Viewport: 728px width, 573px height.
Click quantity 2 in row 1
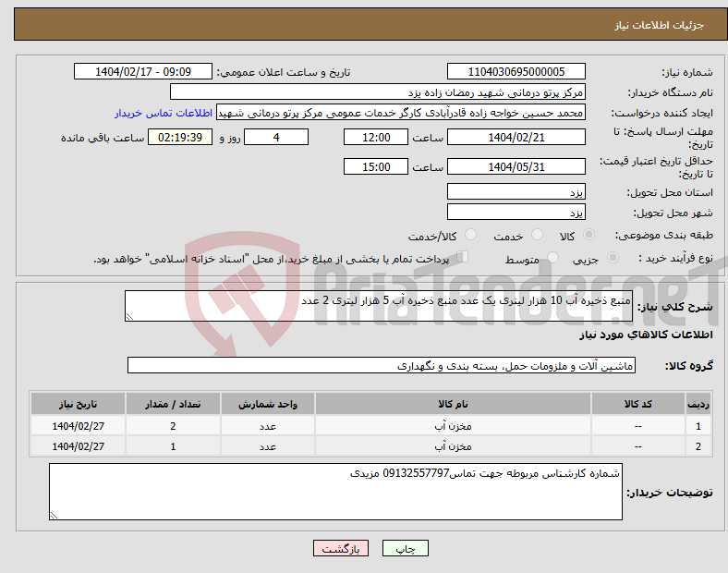coord(173,426)
